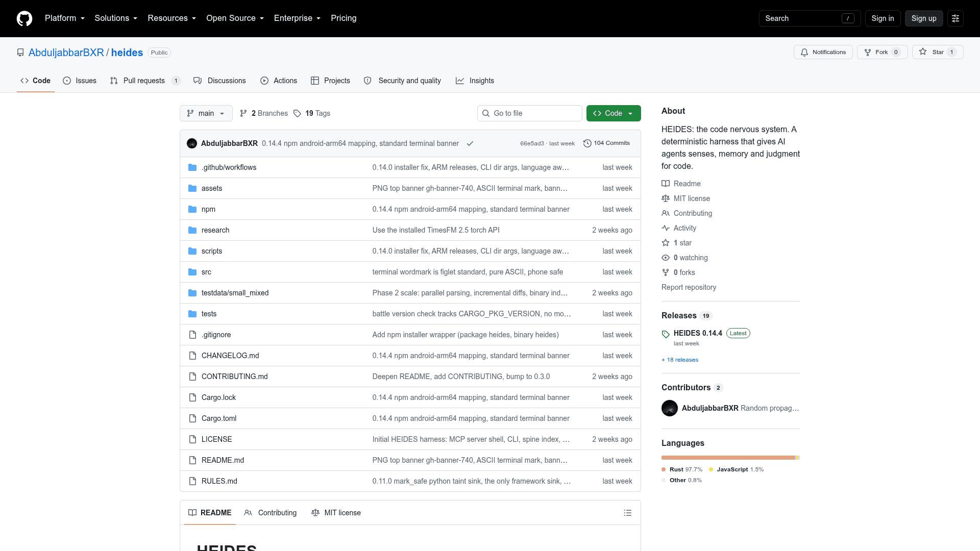
Task: Open the main branch selector dropdown
Action: (x=206, y=113)
